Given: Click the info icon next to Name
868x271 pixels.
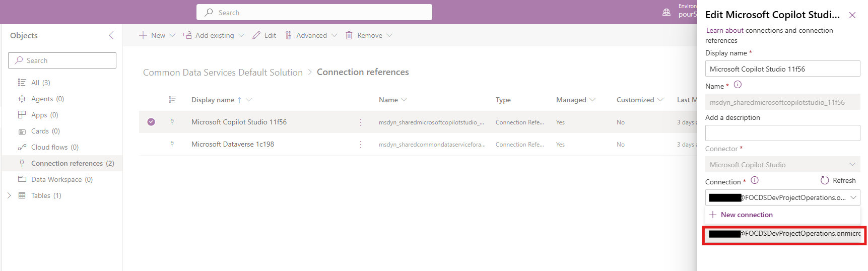Looking at the screenshot, I should click(738, 85).
